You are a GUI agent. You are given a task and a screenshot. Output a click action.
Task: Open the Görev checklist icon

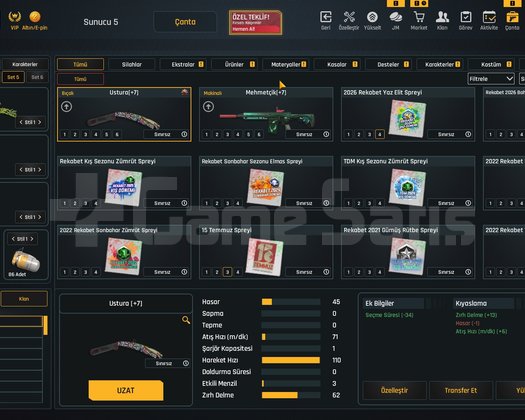pyautogui.click(x=465, y=17)
